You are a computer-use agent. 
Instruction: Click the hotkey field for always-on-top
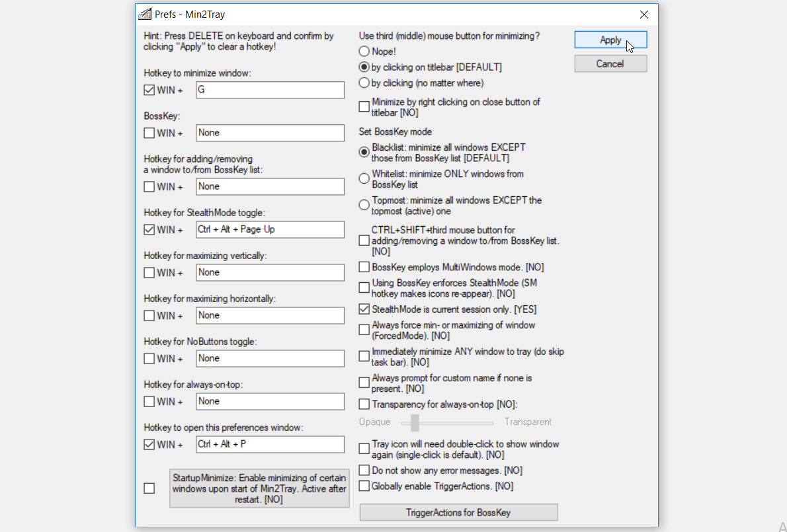click(270, 401)
